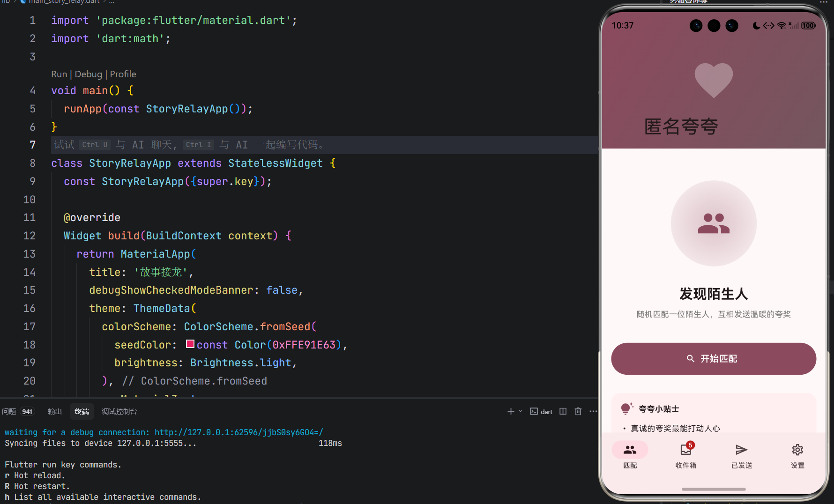Viewport: 834px width, 504px height.
Task: Tap the lightbulb icon beside 夸夸小贴士
Action: point(627,409)
